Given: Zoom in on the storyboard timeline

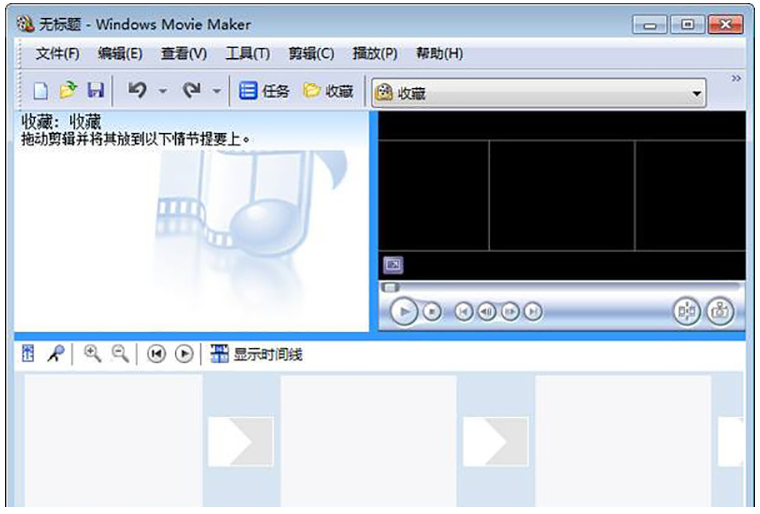Looking at the screenshot, I should 92,354.
